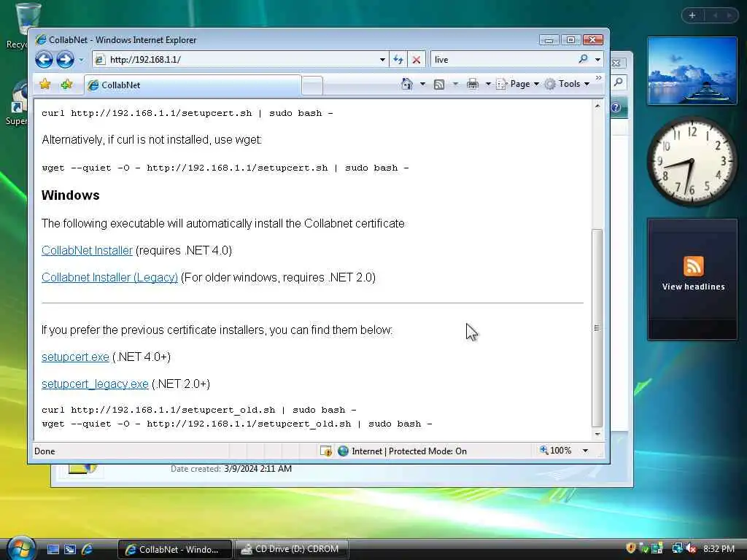The width and height of the screenshot is (747, 560).
Task: Click the search icon in background Explorer window
Action: coord(619,82)
